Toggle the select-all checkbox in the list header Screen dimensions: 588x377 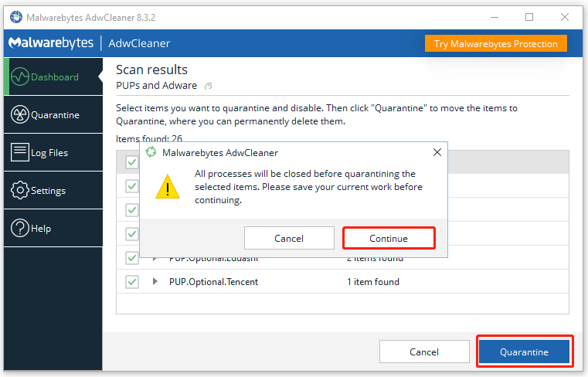132,162
